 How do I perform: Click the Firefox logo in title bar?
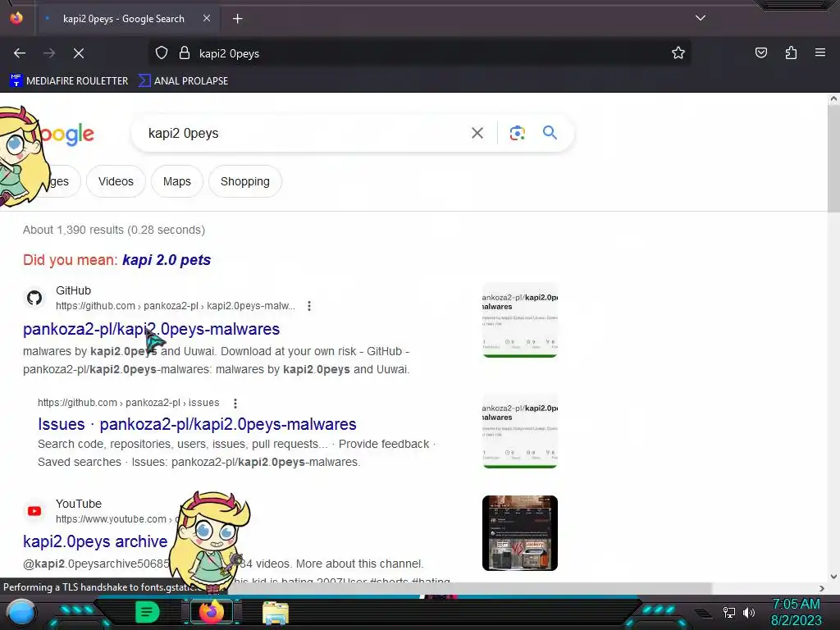click(x=16, y=18)
